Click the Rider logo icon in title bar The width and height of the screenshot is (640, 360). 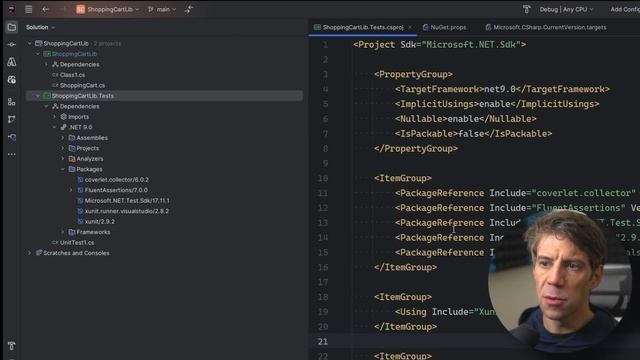click(x=11, y=9)
